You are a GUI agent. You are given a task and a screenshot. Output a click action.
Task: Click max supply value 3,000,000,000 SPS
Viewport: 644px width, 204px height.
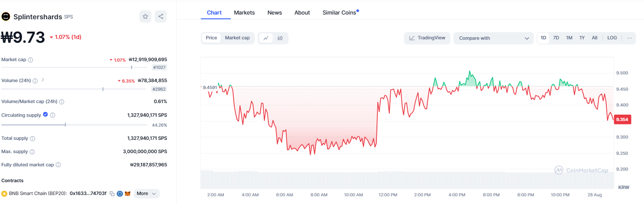click(x=145, y=152)
